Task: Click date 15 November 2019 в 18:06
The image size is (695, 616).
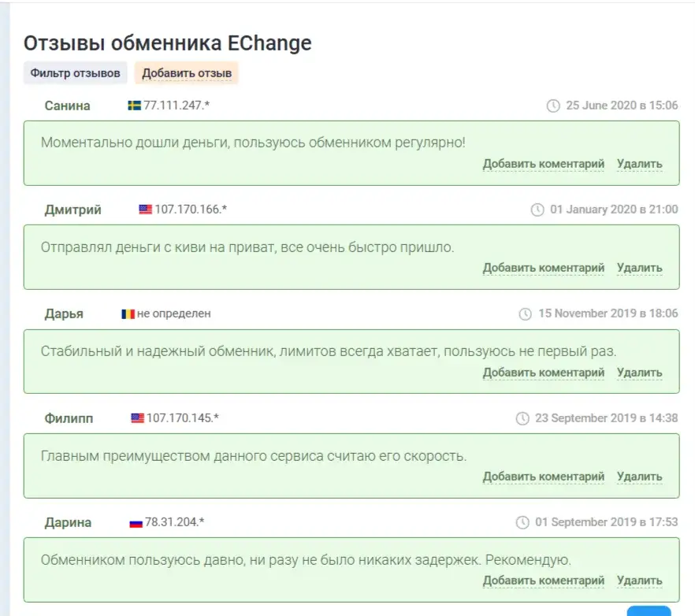Action: [608, 314]
